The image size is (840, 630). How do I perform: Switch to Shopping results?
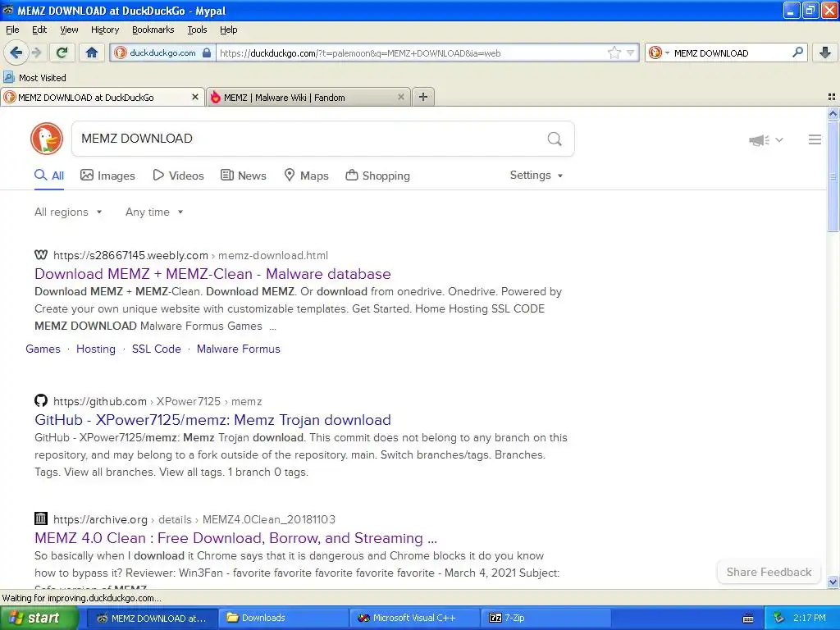click(x=377, y=176)
